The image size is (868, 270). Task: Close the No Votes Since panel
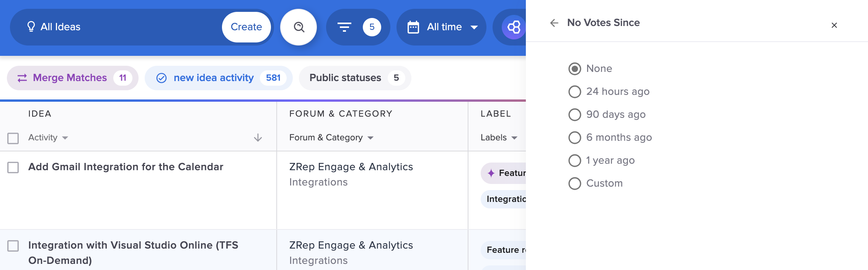(x=834, y=25)
